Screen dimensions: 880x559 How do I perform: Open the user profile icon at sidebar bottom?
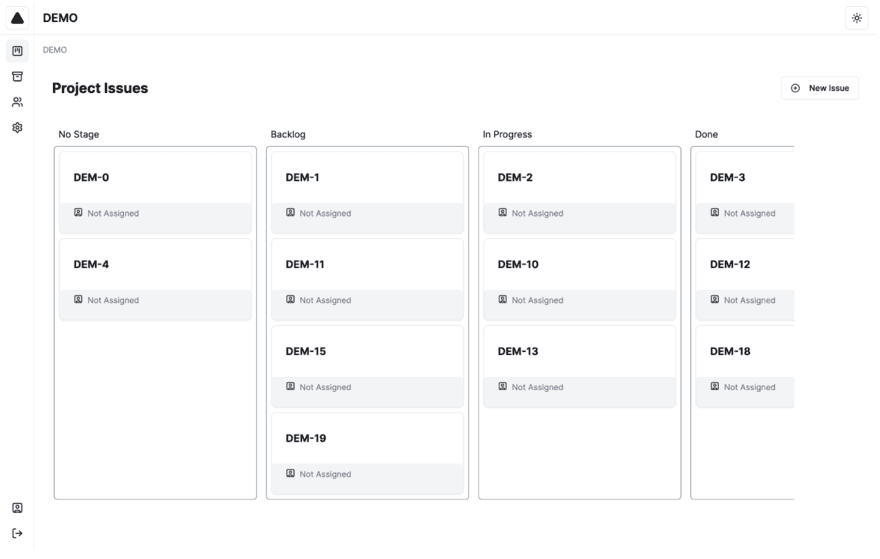tap(17, 508)
